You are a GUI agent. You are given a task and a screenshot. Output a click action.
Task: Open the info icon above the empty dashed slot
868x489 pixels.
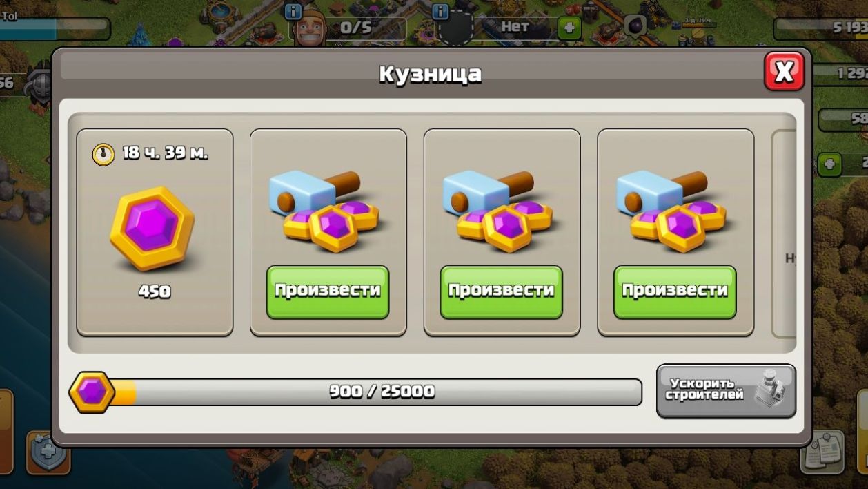point(440,12)
